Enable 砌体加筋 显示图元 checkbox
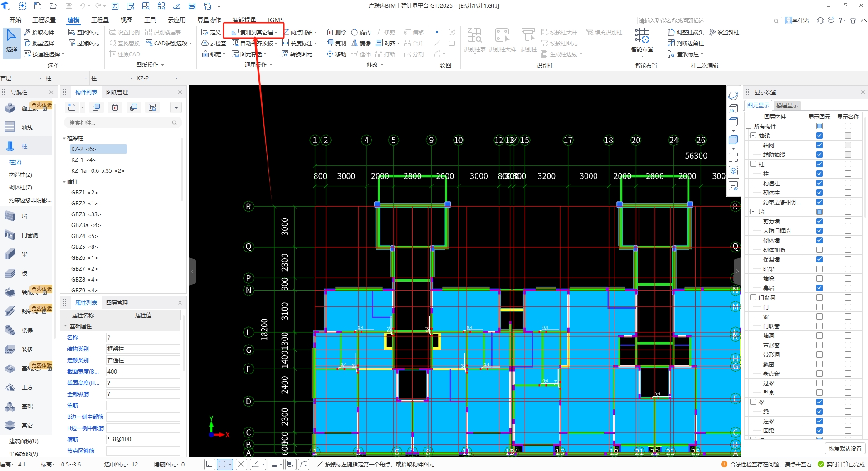868x471 pixels. coord(819,250)
